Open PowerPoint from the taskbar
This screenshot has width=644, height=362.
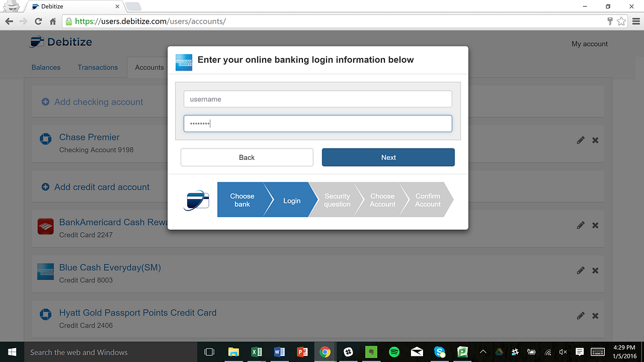point(302,352)
